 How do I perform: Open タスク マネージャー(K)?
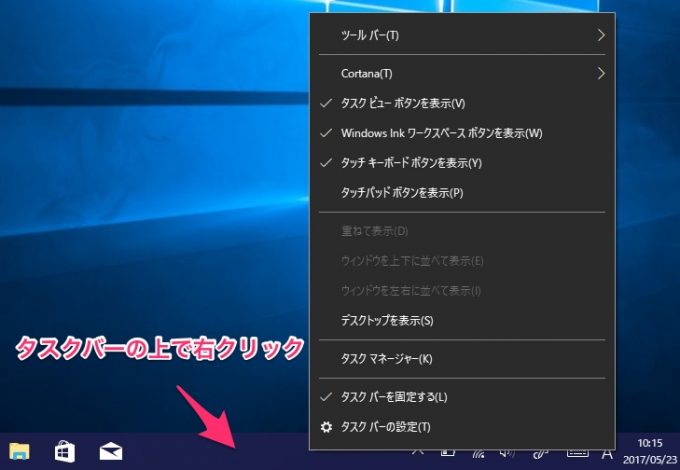[x=462, y=359]
